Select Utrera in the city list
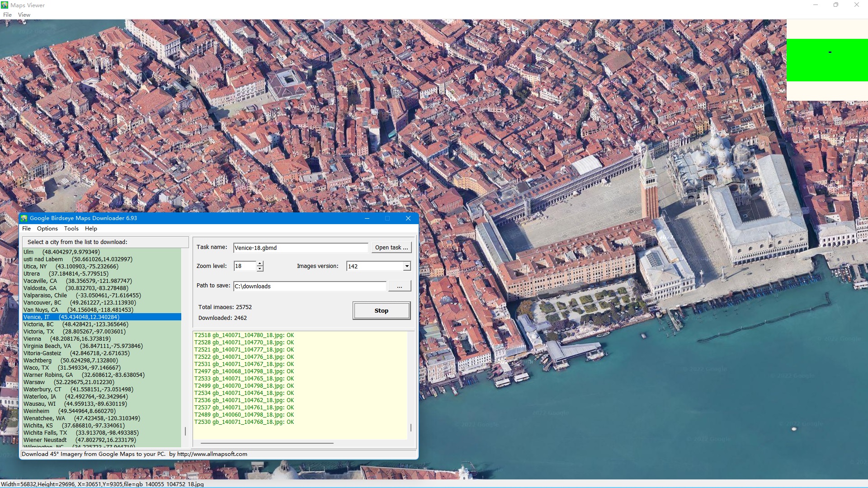This screenshot has width=868, height=488. point(102,274)
